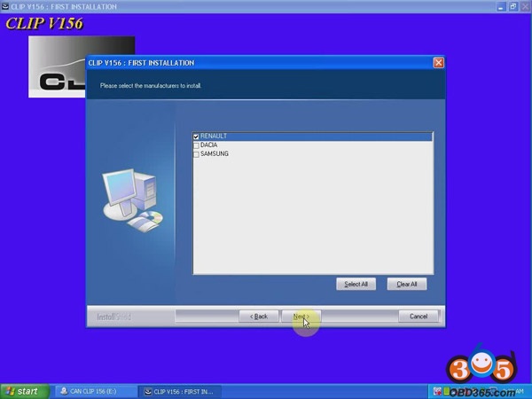
Task: Proceed with the Next button
Action: pyautogui.click(x=301, y=317)
